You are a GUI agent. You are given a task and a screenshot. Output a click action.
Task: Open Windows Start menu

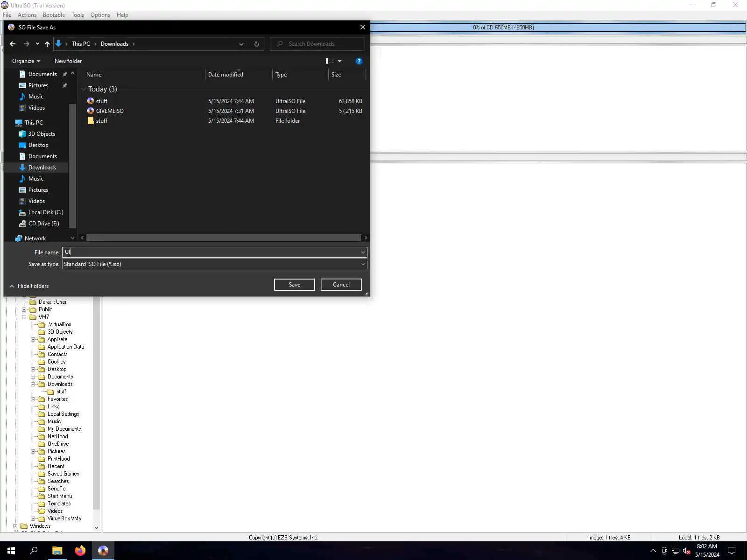(x=11, y=551)
